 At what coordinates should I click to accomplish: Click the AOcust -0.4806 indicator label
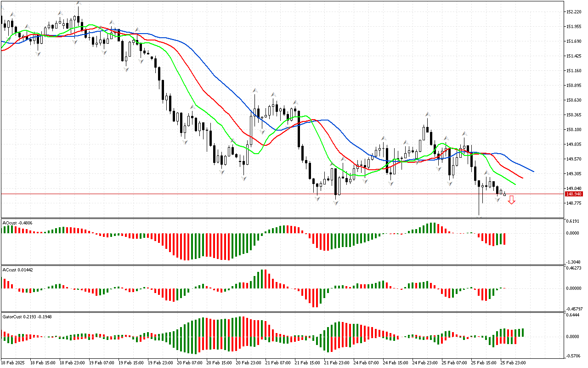(x=17, y=223)
